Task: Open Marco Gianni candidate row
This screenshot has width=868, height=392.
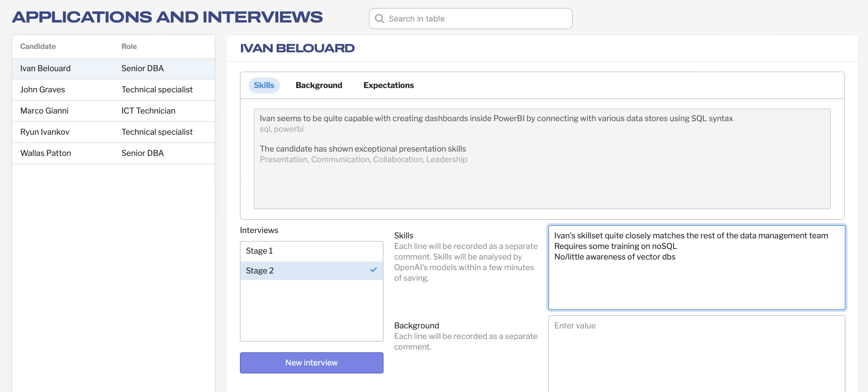Action: point(113,111)
